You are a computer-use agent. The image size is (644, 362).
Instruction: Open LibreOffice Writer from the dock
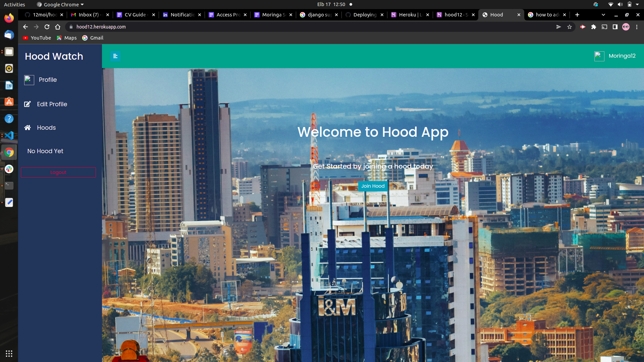[x=9, y=85]
